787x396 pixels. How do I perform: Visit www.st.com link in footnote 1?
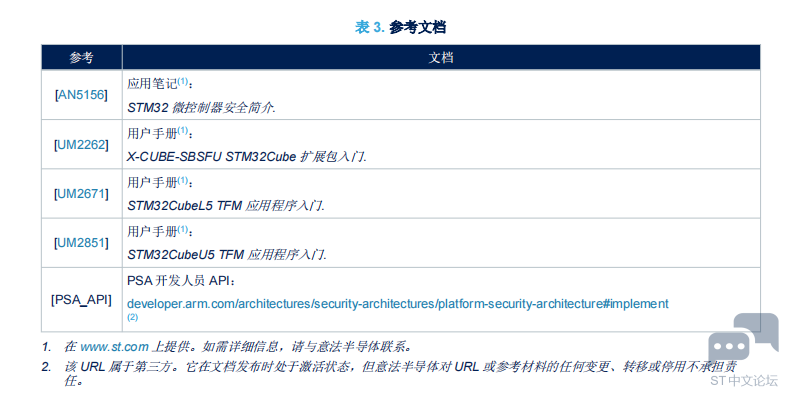(x=114, y=347)
